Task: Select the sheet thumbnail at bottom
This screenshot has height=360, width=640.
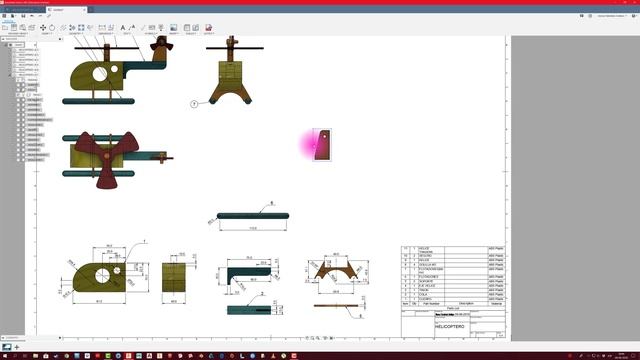Action: (7, 347)
